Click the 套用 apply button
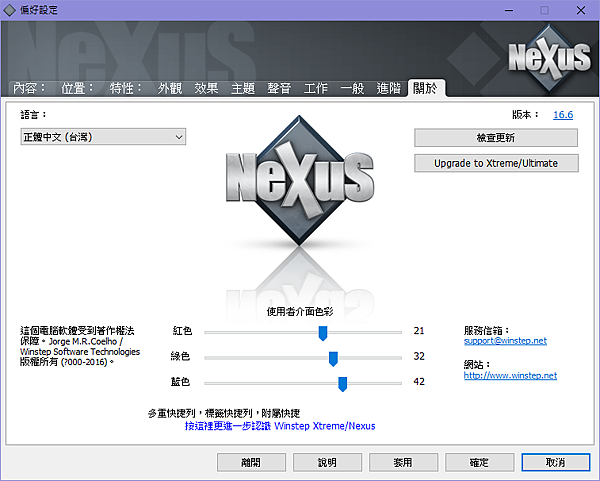600x481 pixels. coord(403,462)
